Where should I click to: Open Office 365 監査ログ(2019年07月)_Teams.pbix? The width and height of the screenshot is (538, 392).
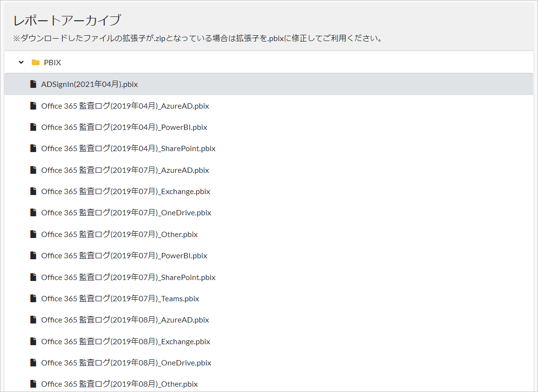pos(120,298)
